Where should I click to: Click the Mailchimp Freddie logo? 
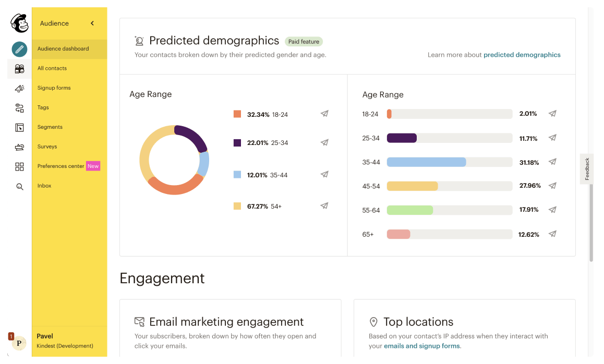tap(19, 22)
